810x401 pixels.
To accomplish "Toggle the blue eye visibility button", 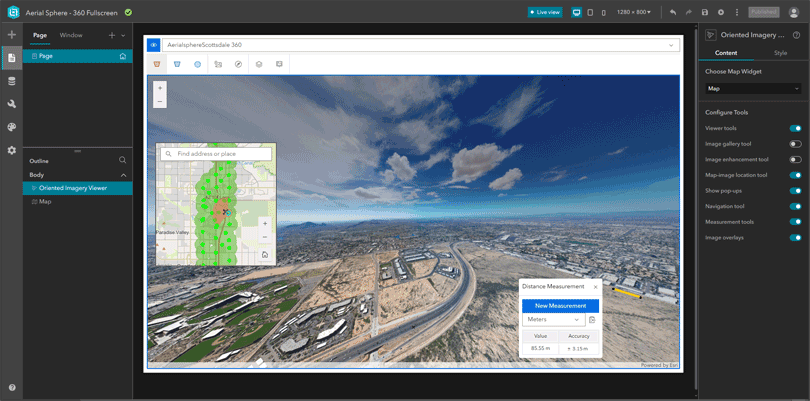I will tap(153, 45).
